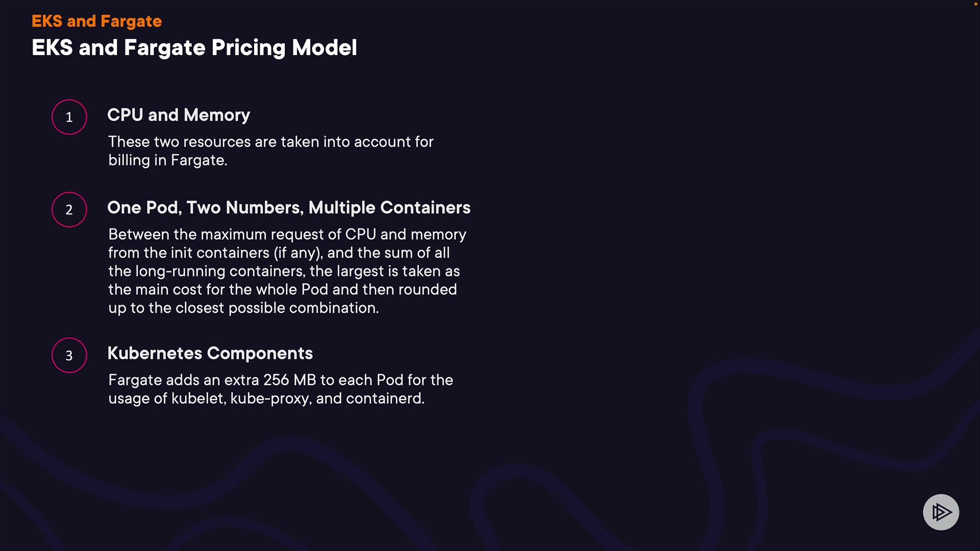
Task: Click "up to the closest possible combination" line
Action: pyautogui.click(x=243, y=308)
